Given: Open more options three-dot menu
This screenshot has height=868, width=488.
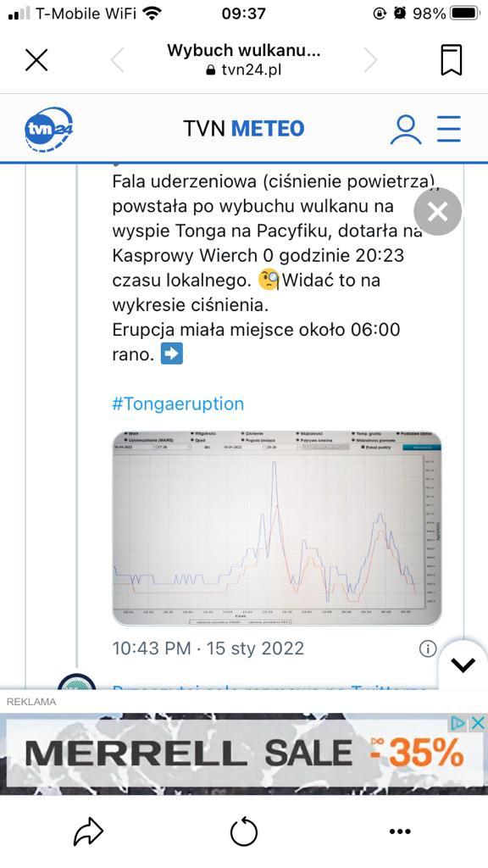Looking at the screenshot, I should coord(400,832).
